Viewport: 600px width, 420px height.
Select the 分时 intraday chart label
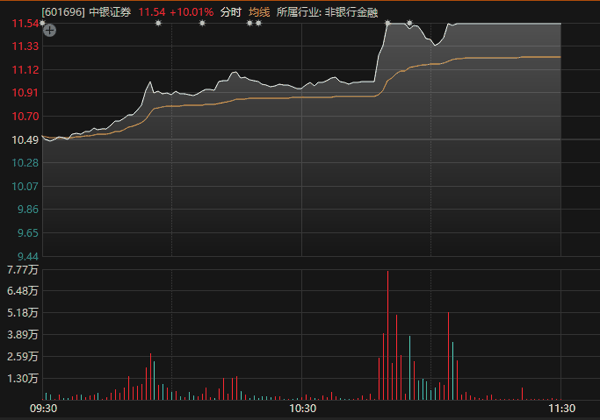pos(231,12)
